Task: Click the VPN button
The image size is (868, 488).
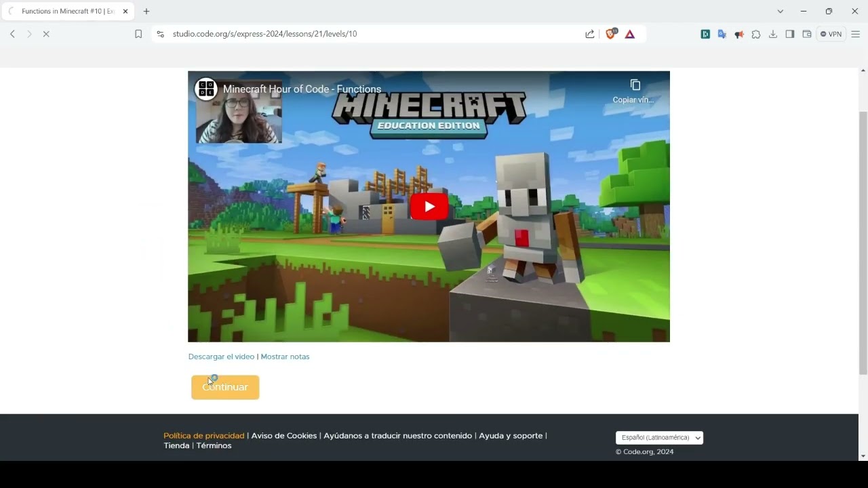Action: (x=831, y=34)
